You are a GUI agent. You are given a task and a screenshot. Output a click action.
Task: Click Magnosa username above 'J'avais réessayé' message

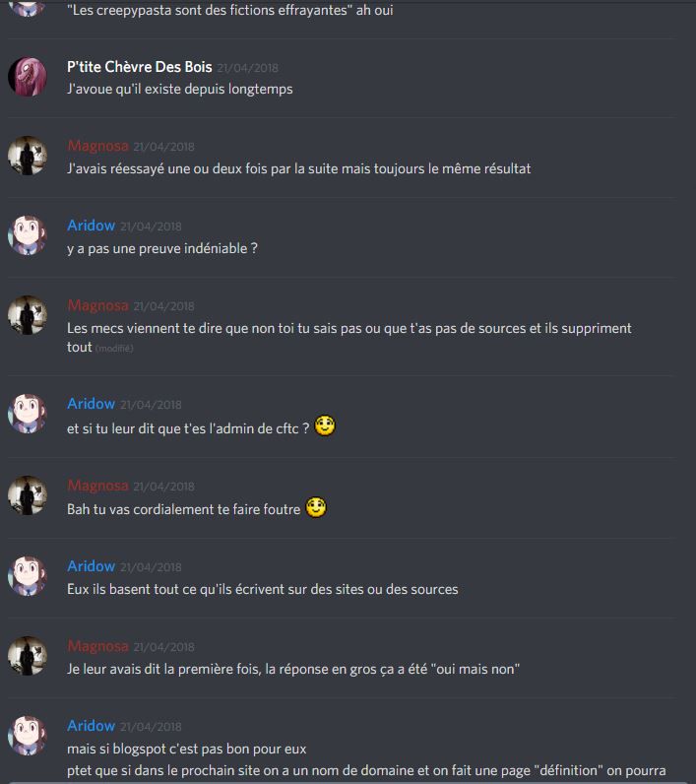(97, 146)
